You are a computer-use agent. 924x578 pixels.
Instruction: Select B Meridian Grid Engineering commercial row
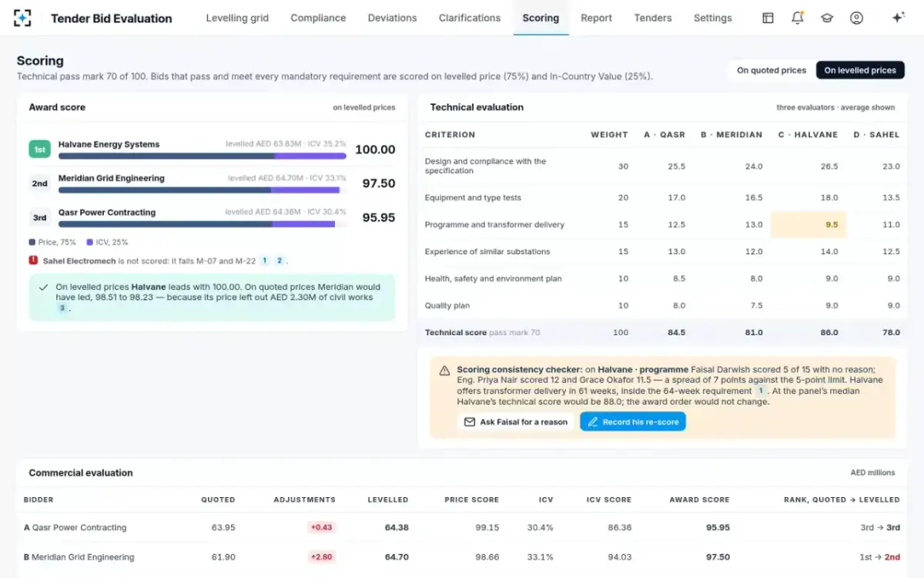[x=462, y=557]
